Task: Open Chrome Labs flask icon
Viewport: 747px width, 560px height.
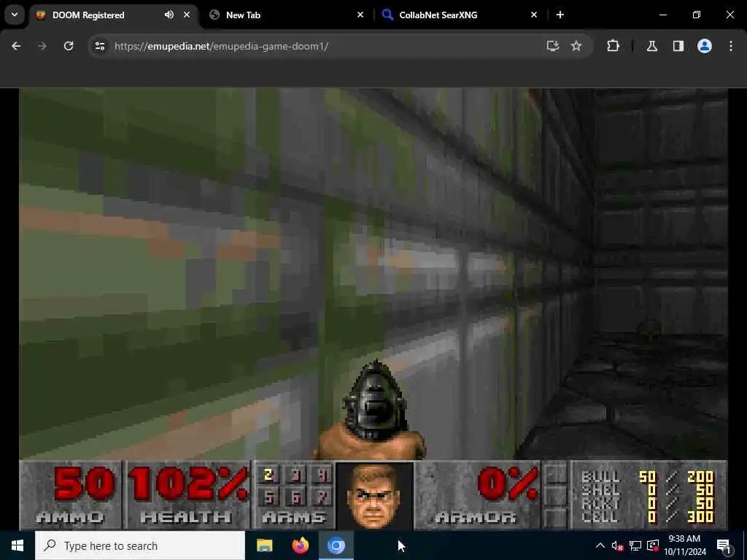Action: point(652,46)
